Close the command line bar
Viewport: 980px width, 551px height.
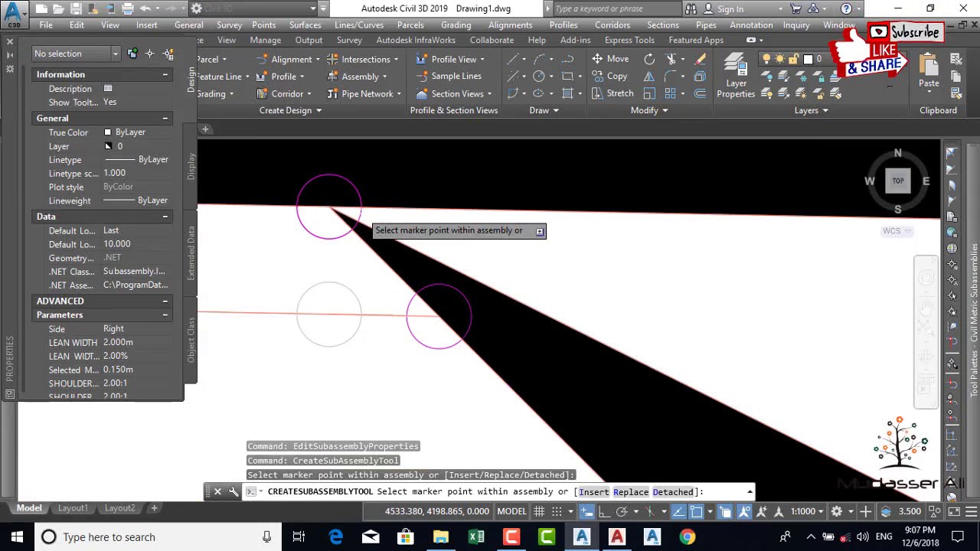point(217,492)
